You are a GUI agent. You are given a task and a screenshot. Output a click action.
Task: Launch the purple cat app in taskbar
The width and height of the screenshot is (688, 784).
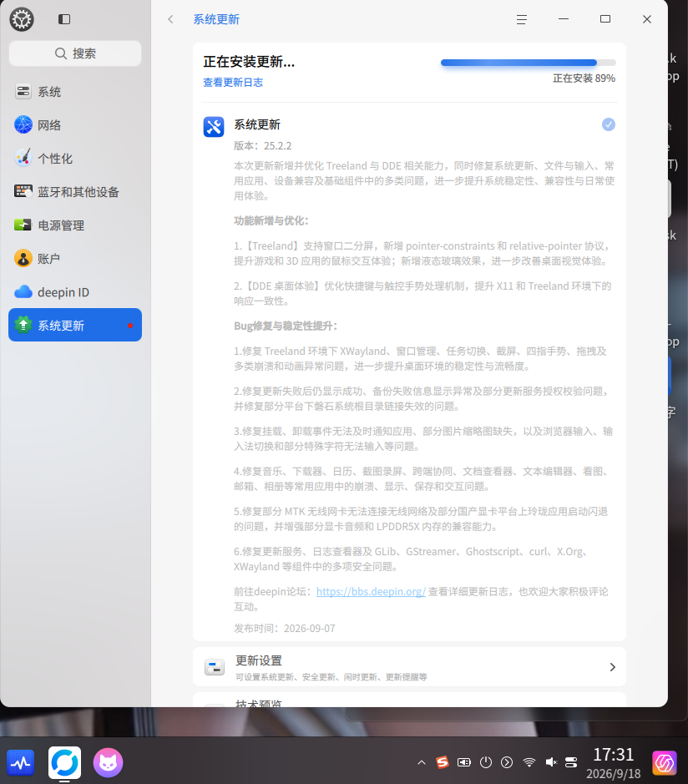pos(108,762)
